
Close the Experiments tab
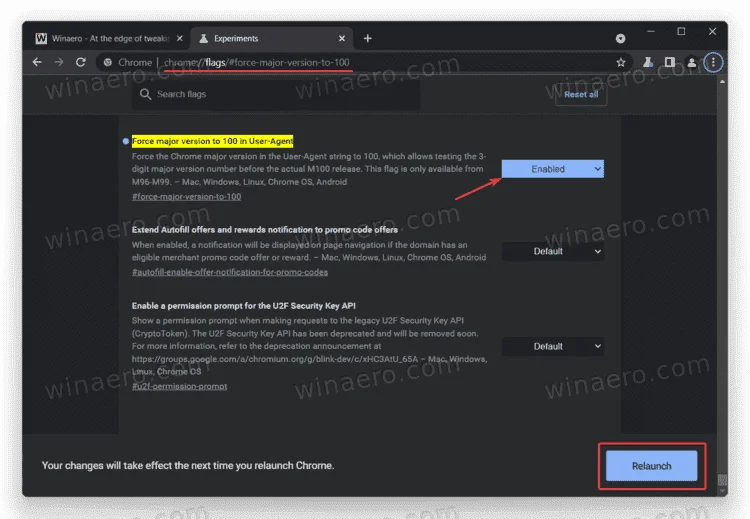pos(342,38)
